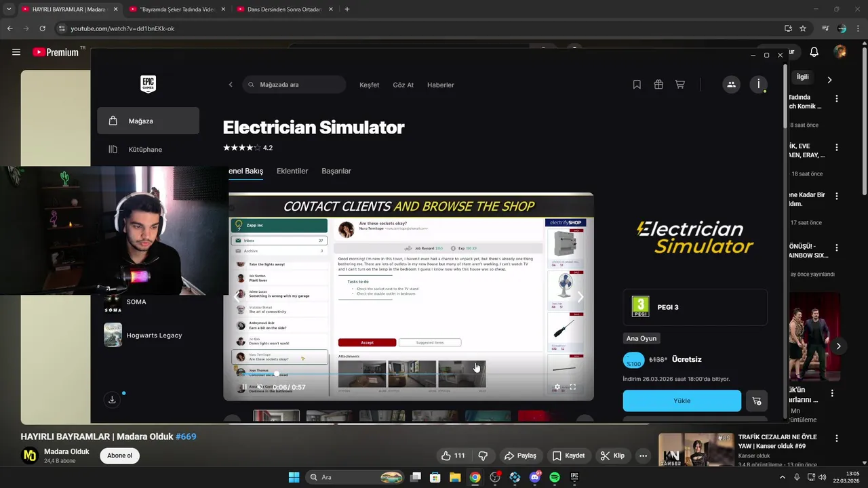The height and width of the screenshot is (488, 868).
Task: Click the Yükle install button
Action: 682,401
